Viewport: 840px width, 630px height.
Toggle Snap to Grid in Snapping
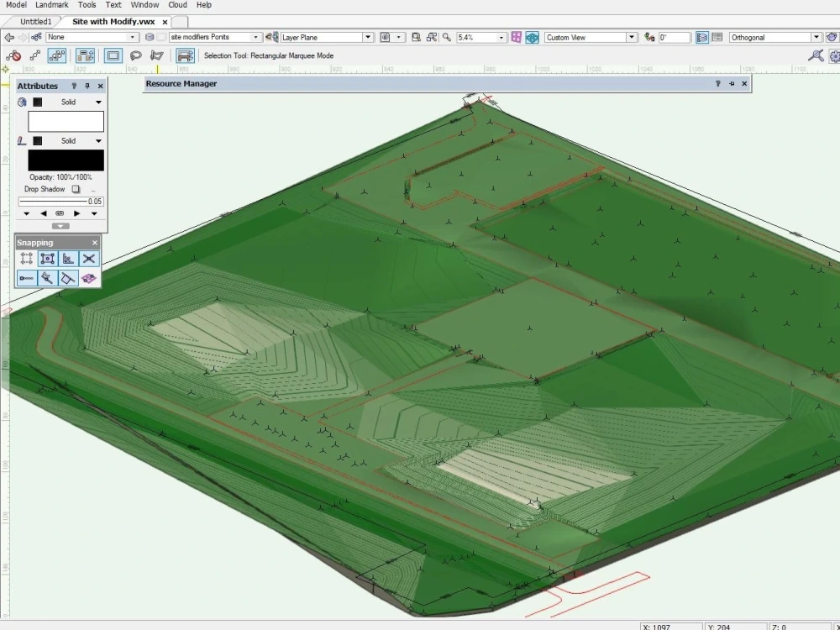(26, 259)
